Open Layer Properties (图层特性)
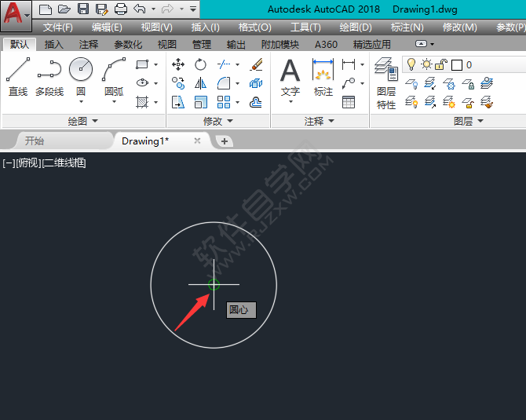Viewport: 526px width, 420px height. coord(386,84)
